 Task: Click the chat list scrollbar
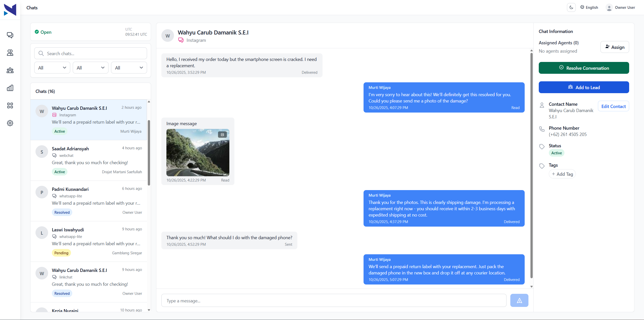[x=149, y=153]
